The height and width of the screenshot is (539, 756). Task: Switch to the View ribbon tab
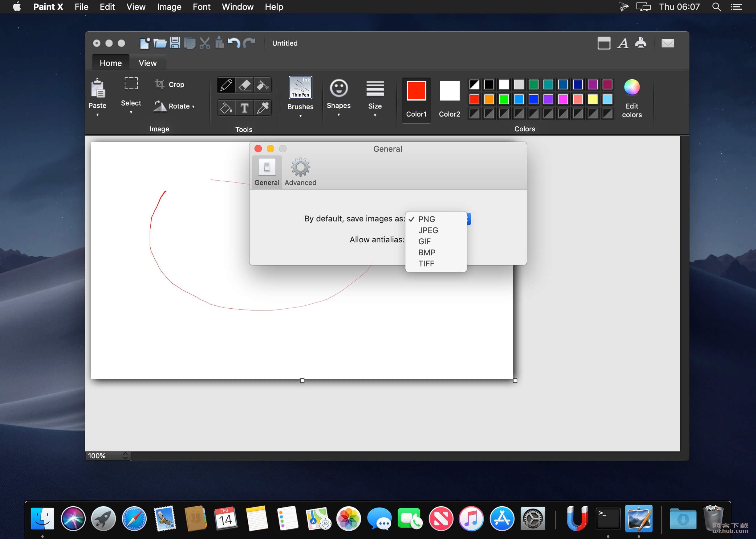click(148, 63)
